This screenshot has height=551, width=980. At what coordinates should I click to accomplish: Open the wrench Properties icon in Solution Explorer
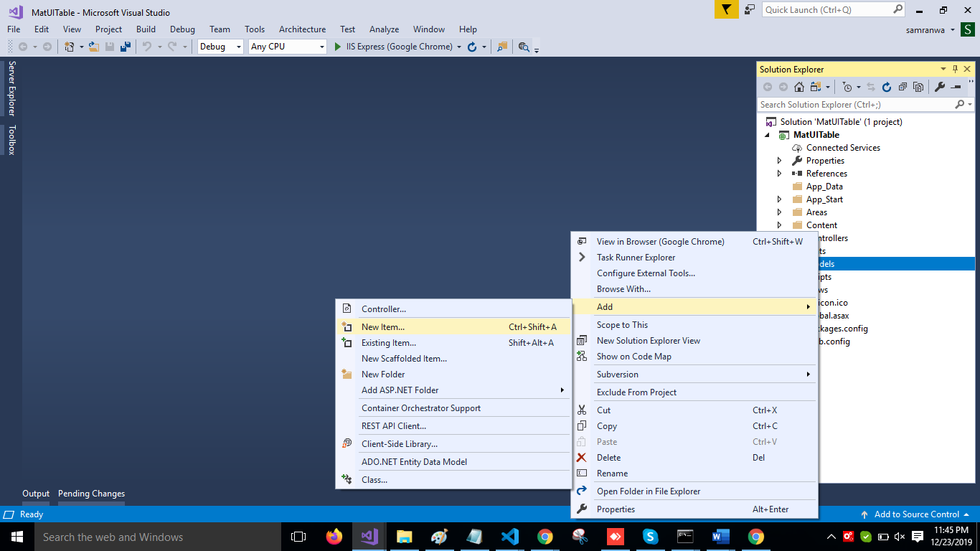pyautogui.click(x=939, y=87)
